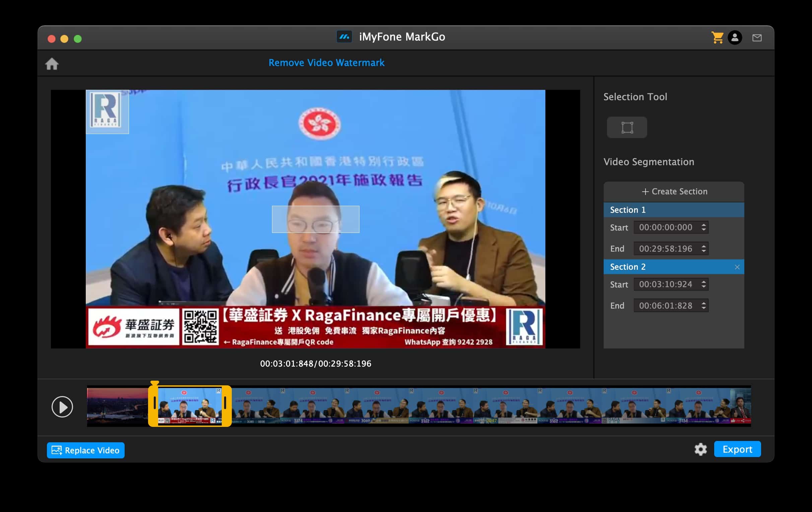Click the Remove Video Watermark title
Image resolution: width=812 pixels, height=512 pixels.
tap(326, 63)
